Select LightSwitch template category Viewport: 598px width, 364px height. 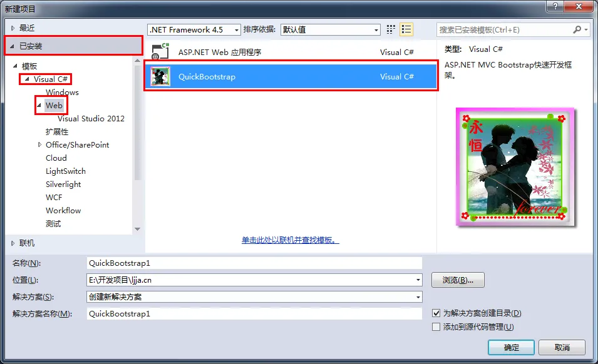(x=66, y=171)
